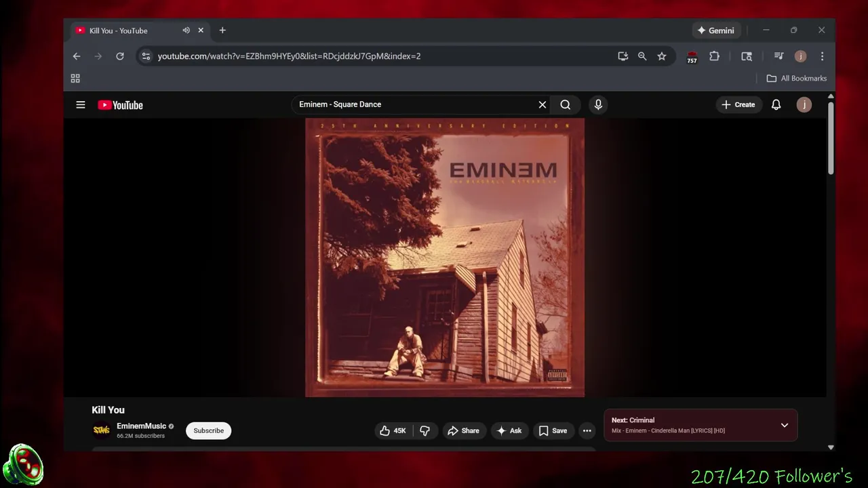Install app icon in address bar

(623, 56)
